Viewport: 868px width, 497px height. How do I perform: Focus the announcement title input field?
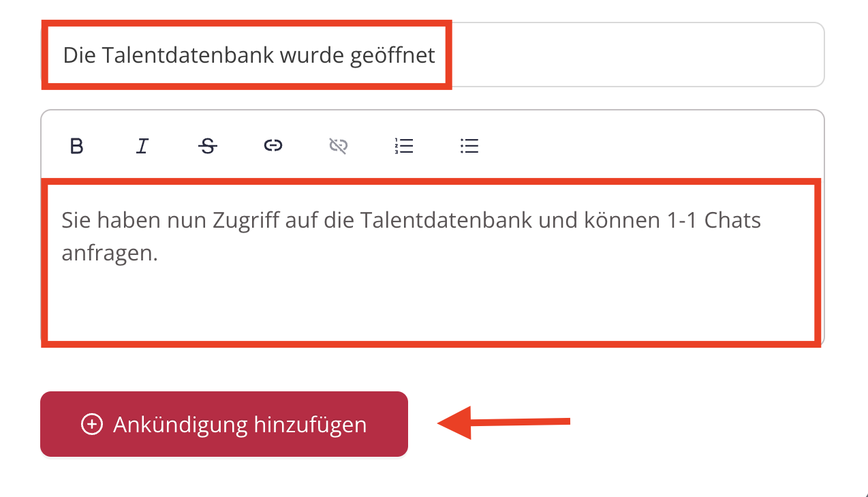[x=433, y=55]
